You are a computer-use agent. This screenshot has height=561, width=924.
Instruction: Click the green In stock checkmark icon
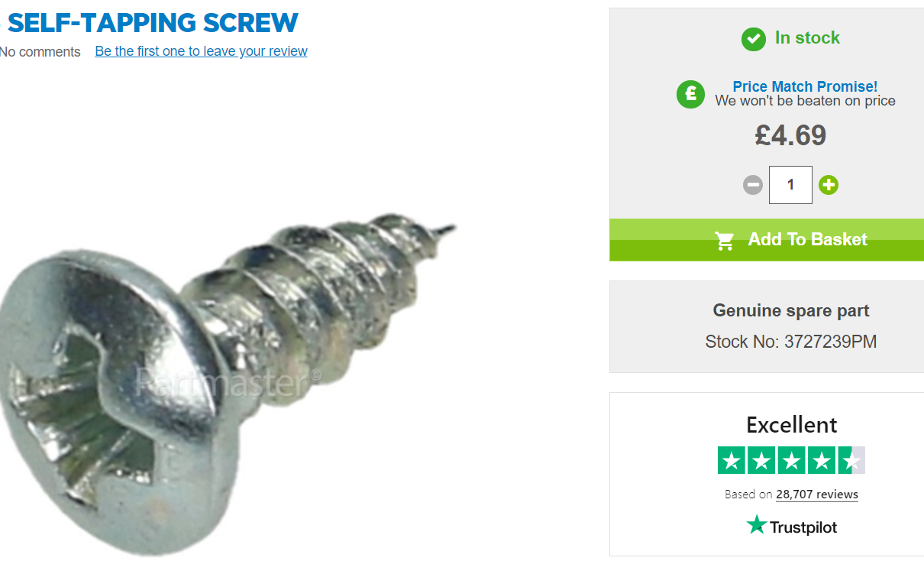click(x=754, y=38)
